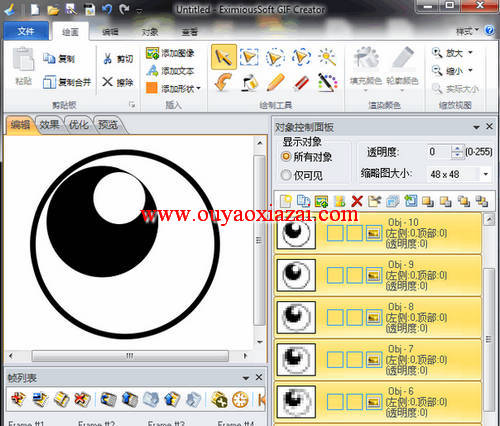Screen dimensions: 500x426
Task: Click the 添加文本 add text button
Action: tap(170, 71)
